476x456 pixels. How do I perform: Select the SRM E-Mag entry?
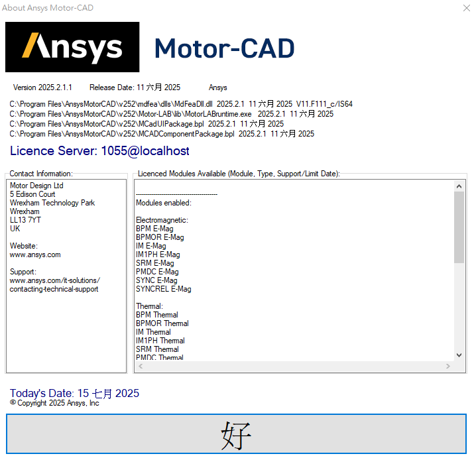(155, 263)
